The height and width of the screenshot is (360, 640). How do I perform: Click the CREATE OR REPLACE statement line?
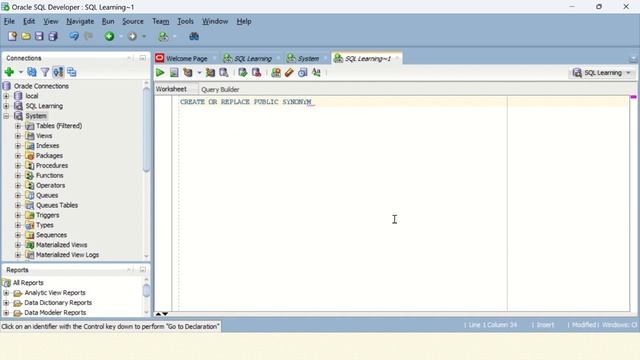point(246,102)
